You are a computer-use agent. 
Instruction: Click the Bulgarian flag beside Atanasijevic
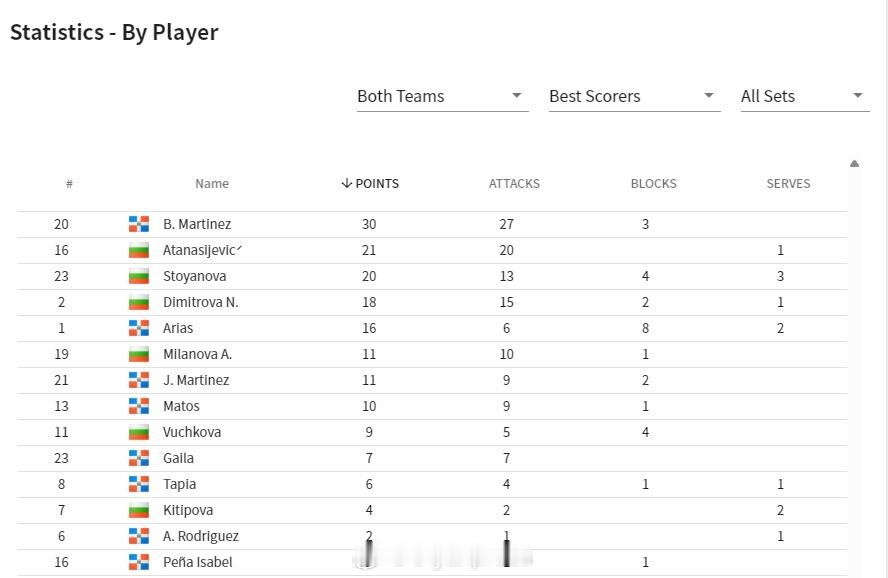(x=139, y=250)
